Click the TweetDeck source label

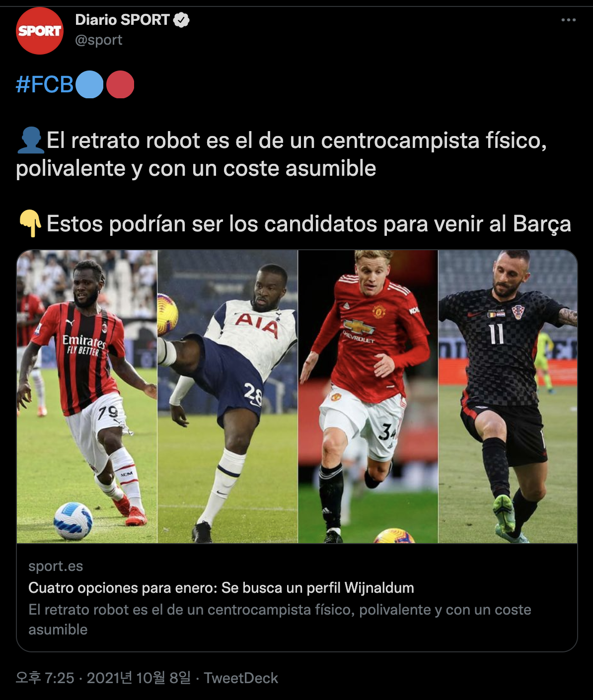click(x=241, y=678)
